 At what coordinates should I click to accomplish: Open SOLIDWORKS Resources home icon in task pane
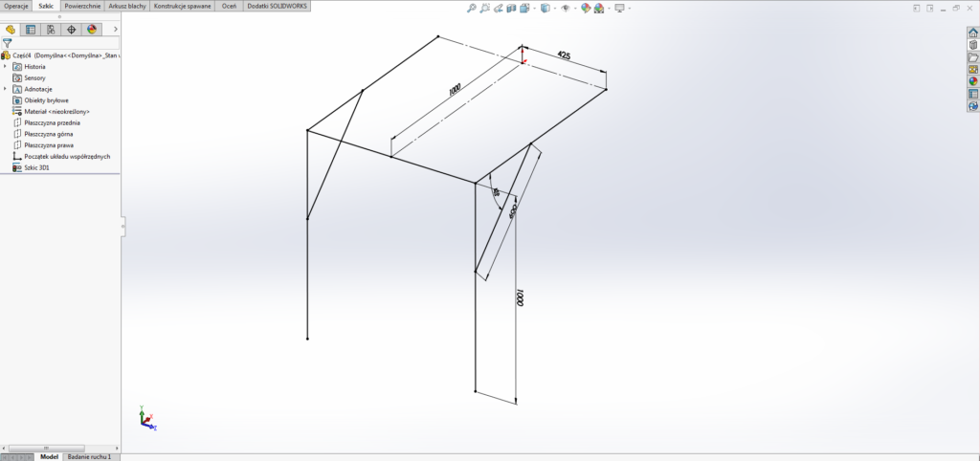coord(973,33)
